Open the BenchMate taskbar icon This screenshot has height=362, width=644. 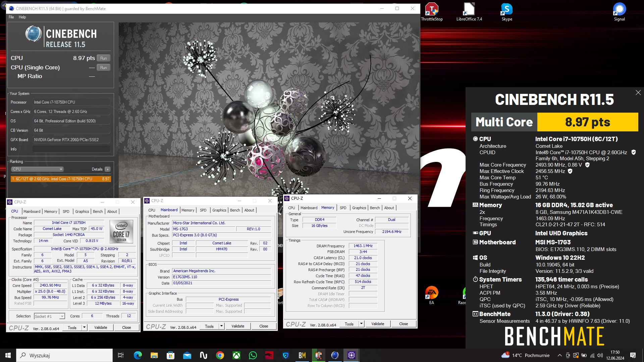[x=302, y=355]
